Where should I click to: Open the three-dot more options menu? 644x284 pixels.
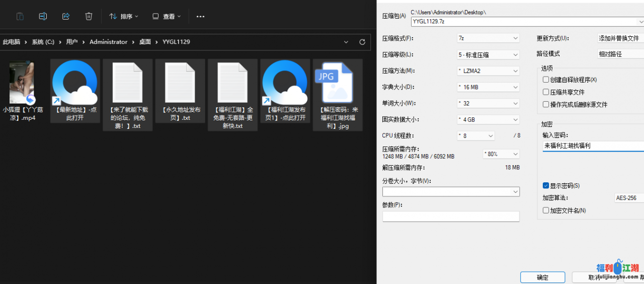200,17
